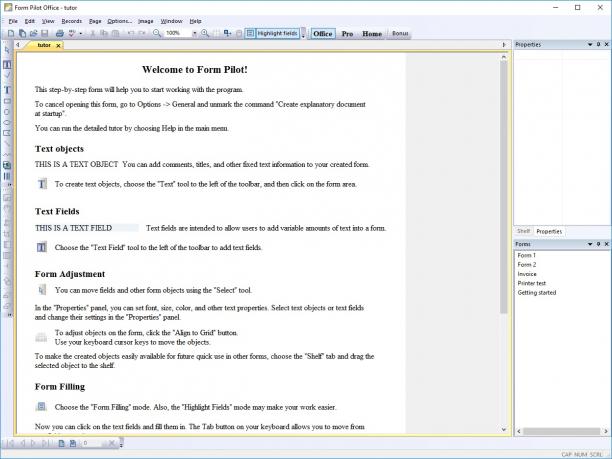Select the tutor document tab
Viewport: 612px width, 459px height.
point(44,45)
